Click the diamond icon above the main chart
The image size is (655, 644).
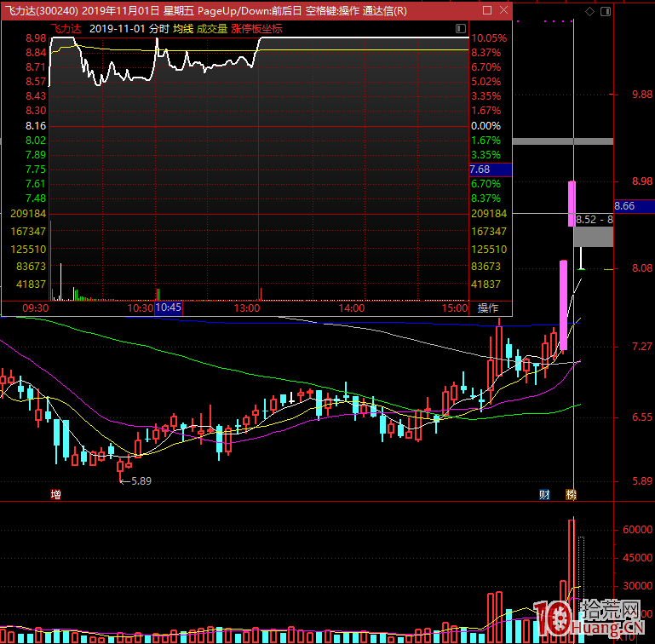click(589, 11)
